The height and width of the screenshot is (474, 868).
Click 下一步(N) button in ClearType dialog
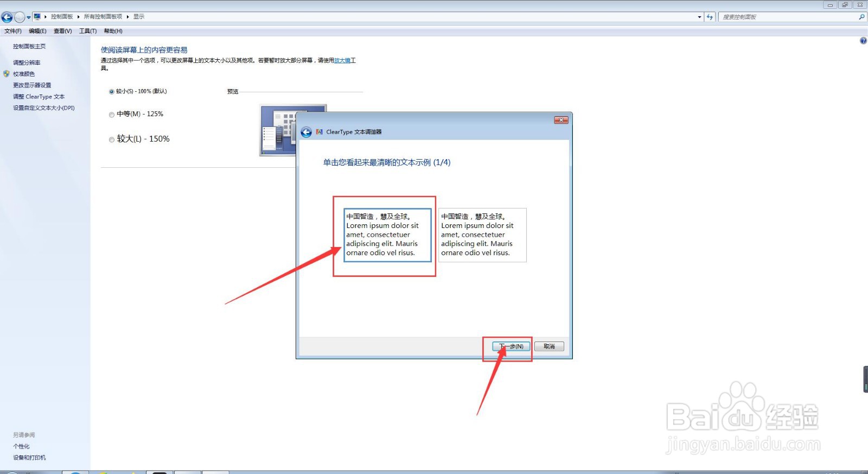[x=511, y=346]
